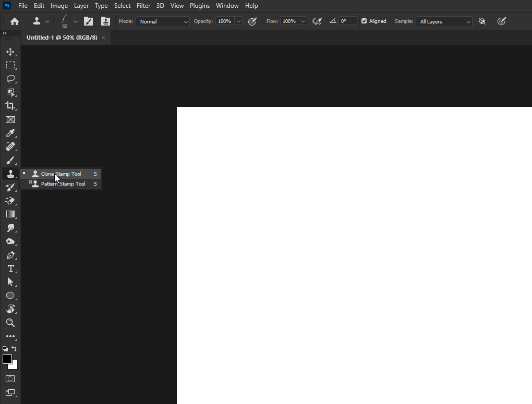The width and height of the screenshot is (532, 404).
Task: Select the Brush tool
Action: click(x=10, y=160)
